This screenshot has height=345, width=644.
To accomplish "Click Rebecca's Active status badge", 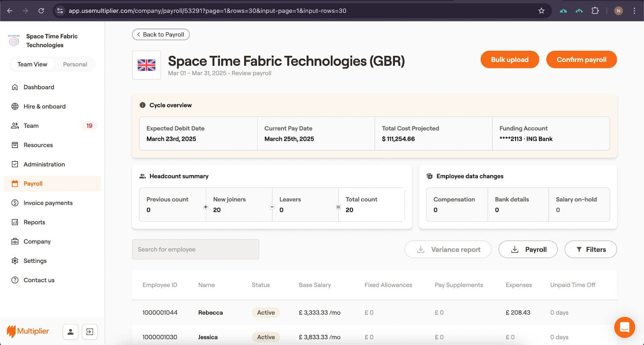I will click(x=266, y=313).
